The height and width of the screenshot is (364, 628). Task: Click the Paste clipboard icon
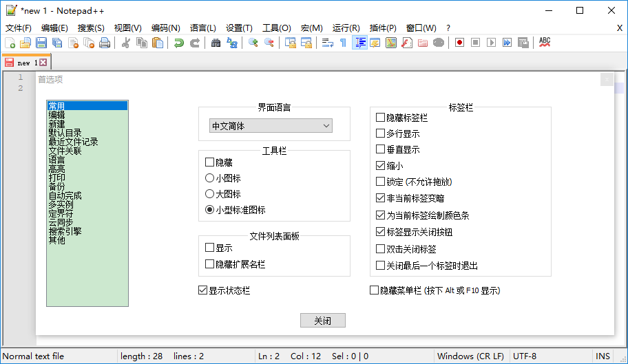tap(158, 43)
